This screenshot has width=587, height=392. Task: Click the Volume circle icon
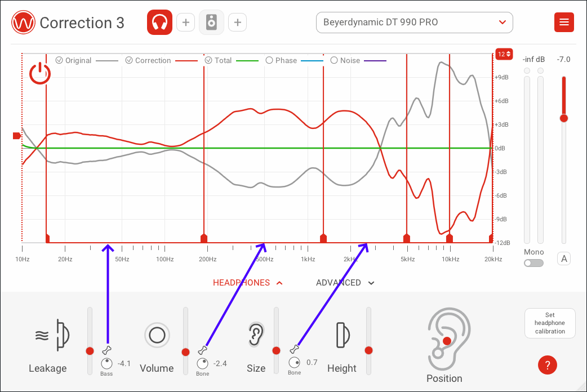tap(157, 336)
